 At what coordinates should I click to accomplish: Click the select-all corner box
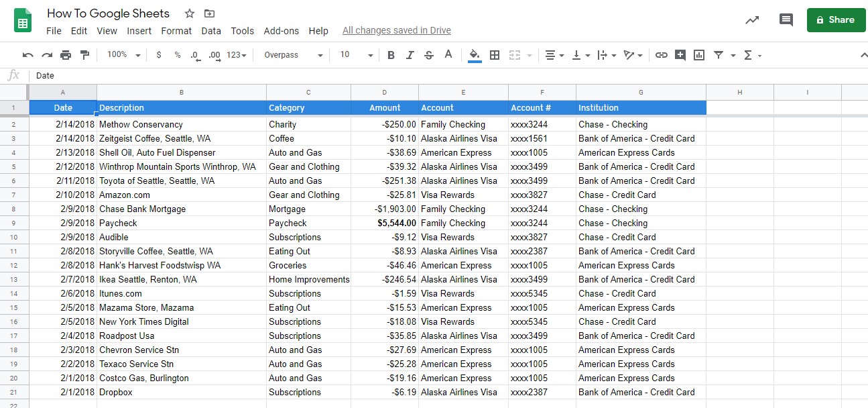pos(14,92)
